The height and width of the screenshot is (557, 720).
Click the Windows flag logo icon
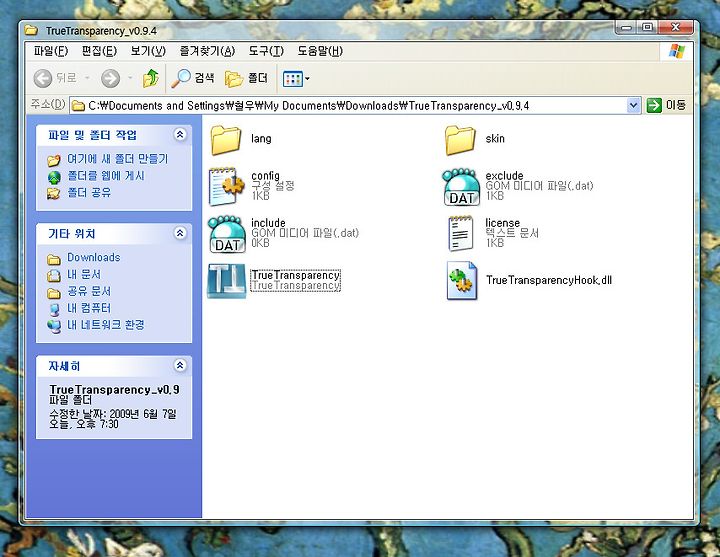[x=676, y=51]
